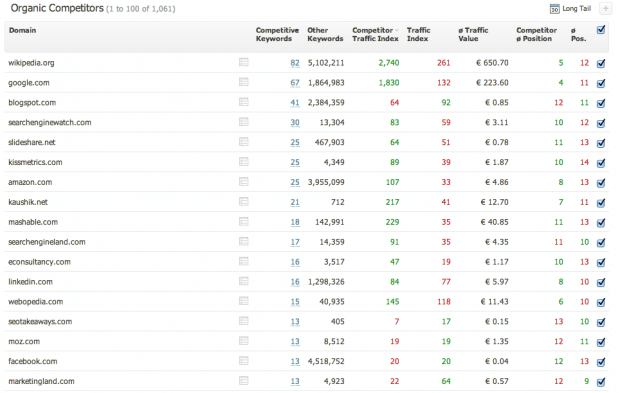Image resolution: width=620 pixels, height=393 pixels.
Task: Open details icon for mashable.com row
Action: pos(244,222)
